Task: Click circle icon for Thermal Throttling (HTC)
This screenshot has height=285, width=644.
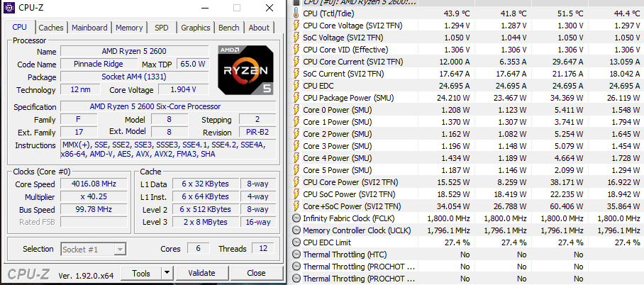Action: [x=296, y=255]
